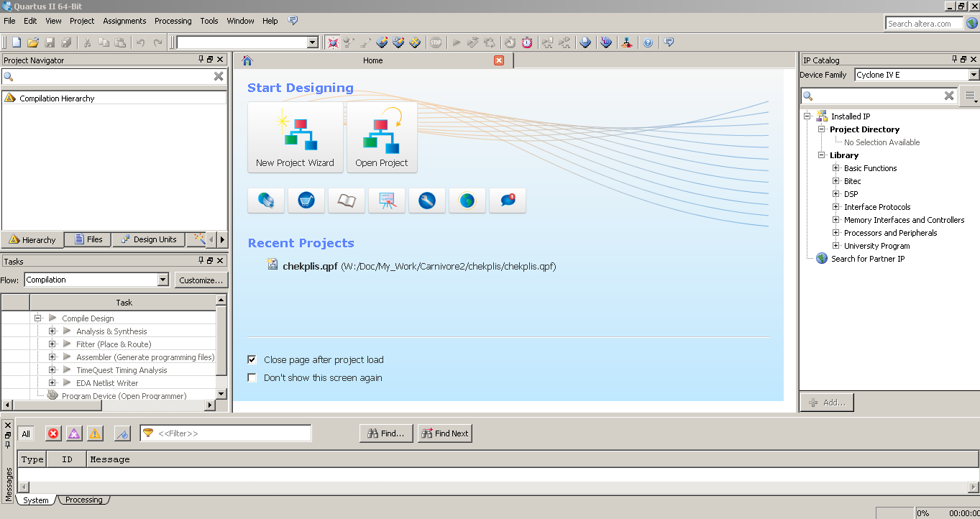This screenshot has height=519, width=980.
Task: Uncheck 'Close page after project load'
Action: pyautogui.click(x=252, y=359)
